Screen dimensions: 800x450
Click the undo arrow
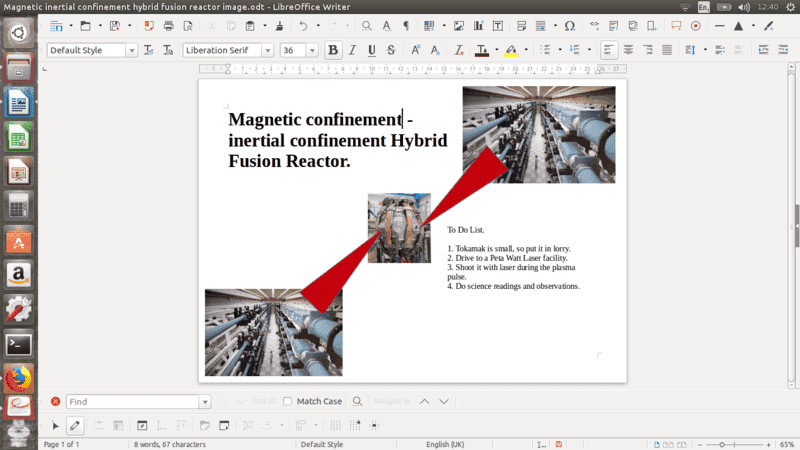pos(303,25)
